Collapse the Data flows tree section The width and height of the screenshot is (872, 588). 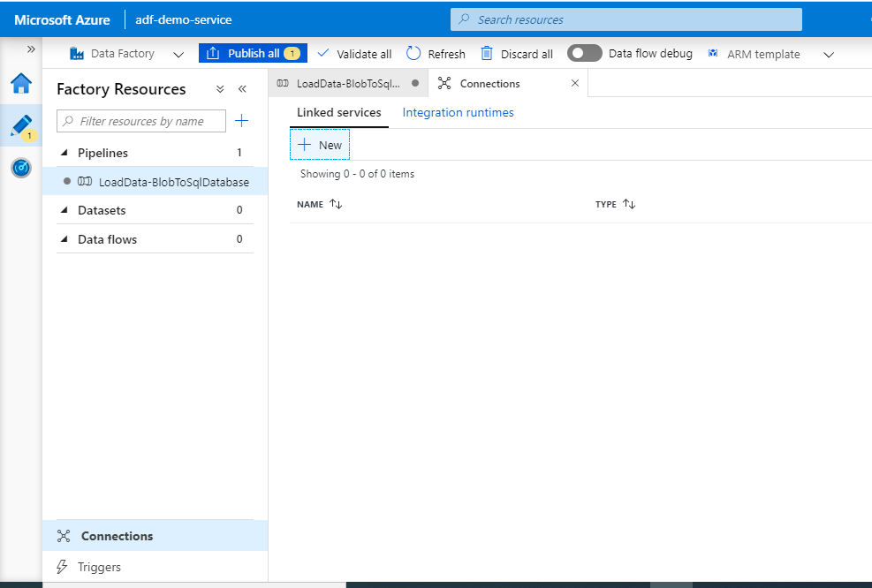64,239
